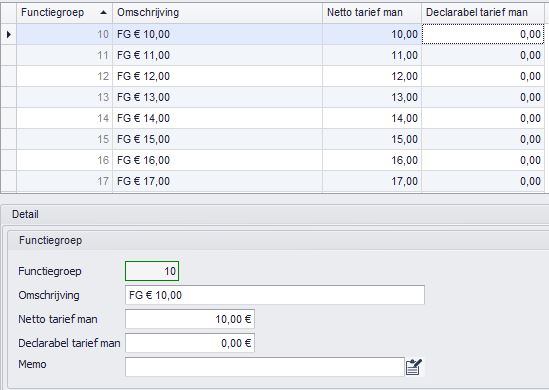This screenshot has height=390, width=549.
Task: Select the row indicator arrow for row 10
Action: [x=9, y=34]
